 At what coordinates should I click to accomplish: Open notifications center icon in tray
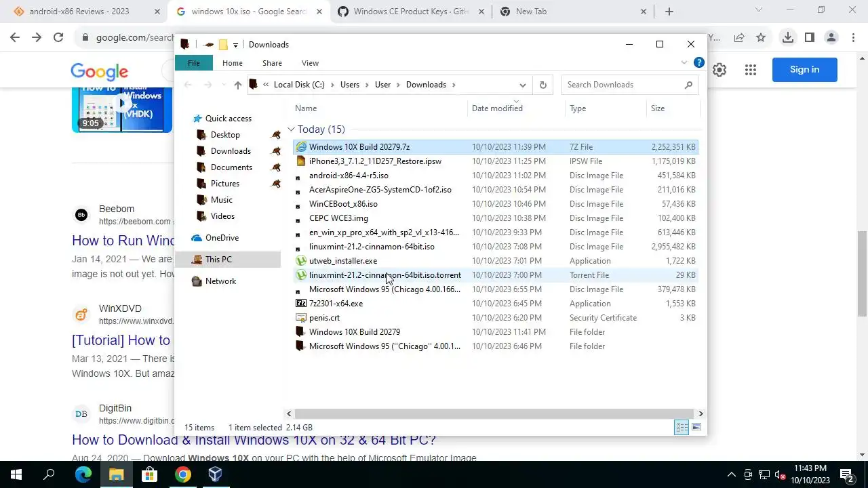(846, 474)
